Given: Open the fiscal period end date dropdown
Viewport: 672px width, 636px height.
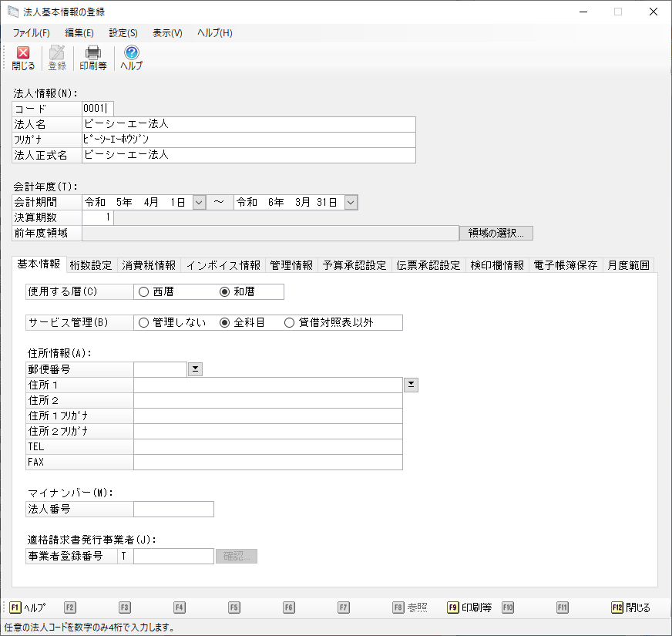Looking at the screenshot, I should [351, 202].
